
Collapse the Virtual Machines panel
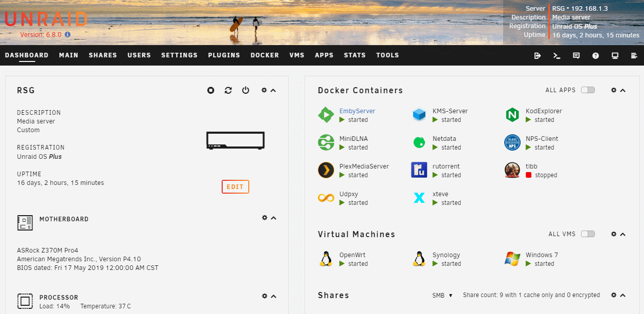(623, 234)
